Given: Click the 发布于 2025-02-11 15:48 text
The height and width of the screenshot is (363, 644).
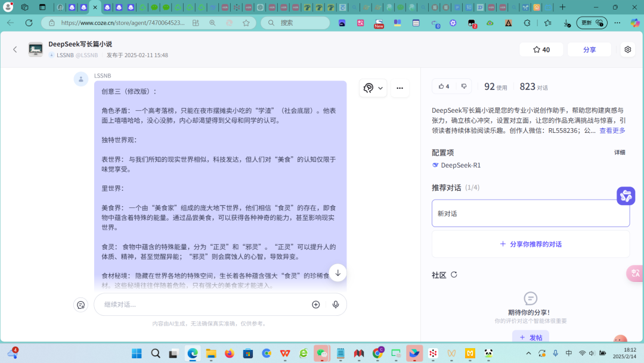Looking at the screenshot, I should [137, 55].
